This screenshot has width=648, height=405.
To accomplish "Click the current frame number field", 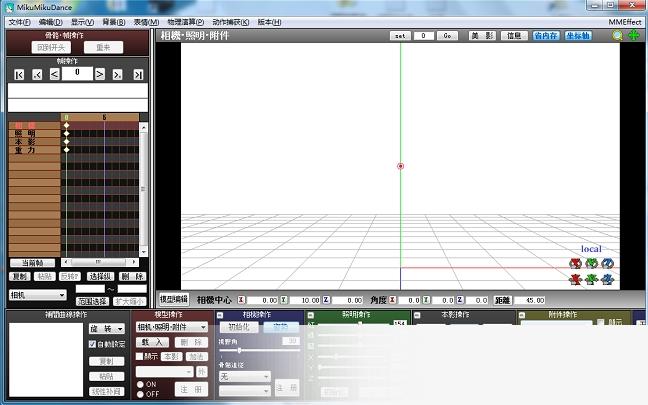I will tap(77, 74).
